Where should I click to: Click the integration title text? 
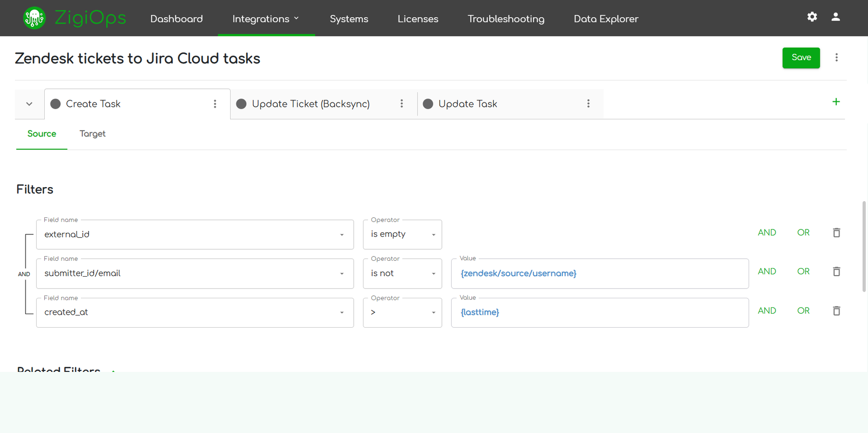tap(138, 59)
